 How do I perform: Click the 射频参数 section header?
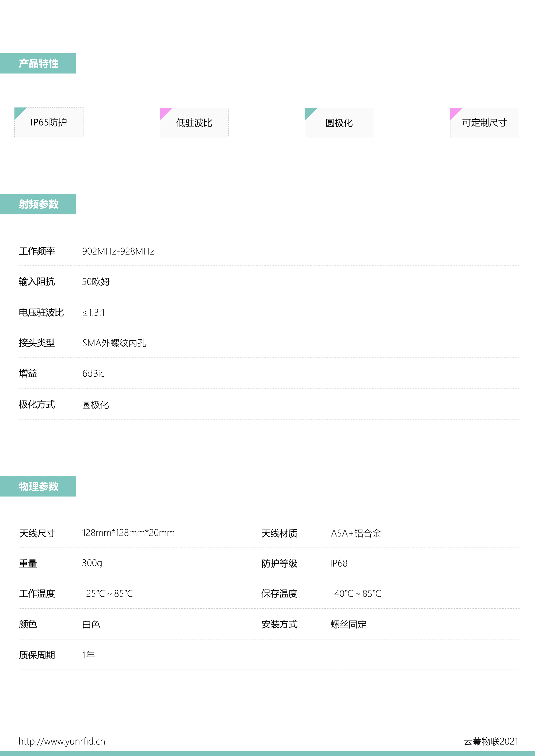click(x=38, y=204)
